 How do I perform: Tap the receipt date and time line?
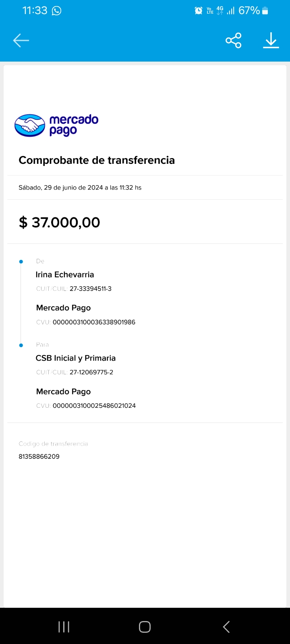80,188
